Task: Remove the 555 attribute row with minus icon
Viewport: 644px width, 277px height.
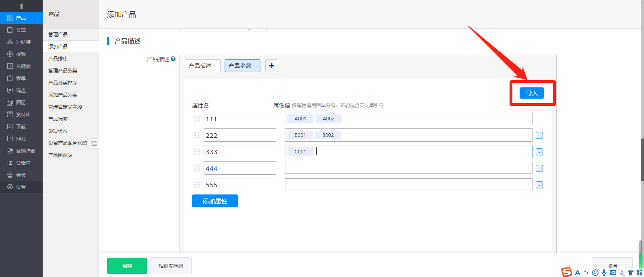Action: pyautogui.click(x=539, y=185)
